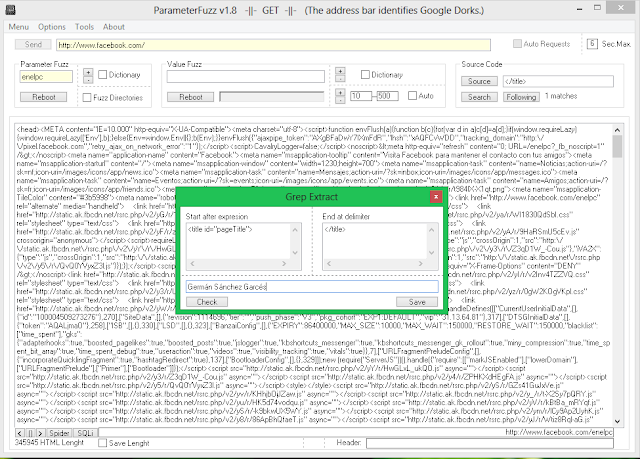Click left scroll arrow under End at delimiter
This screenshot has width=640, height=459.
coord(329,264)
